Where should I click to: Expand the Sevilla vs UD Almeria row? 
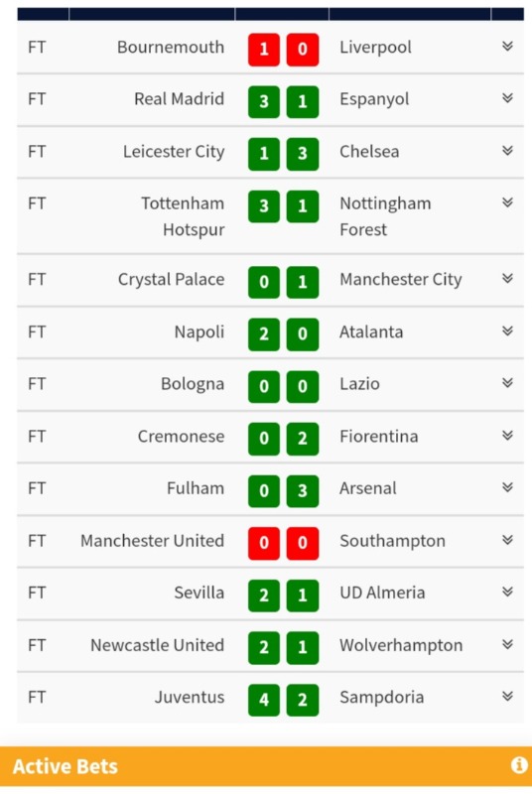(x=507, y=592)
